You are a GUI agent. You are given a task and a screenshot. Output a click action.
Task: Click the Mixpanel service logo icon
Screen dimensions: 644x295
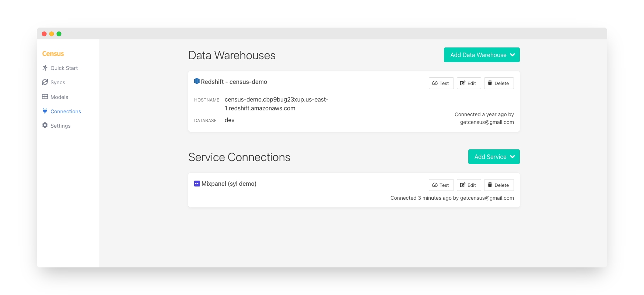(197, 184)
